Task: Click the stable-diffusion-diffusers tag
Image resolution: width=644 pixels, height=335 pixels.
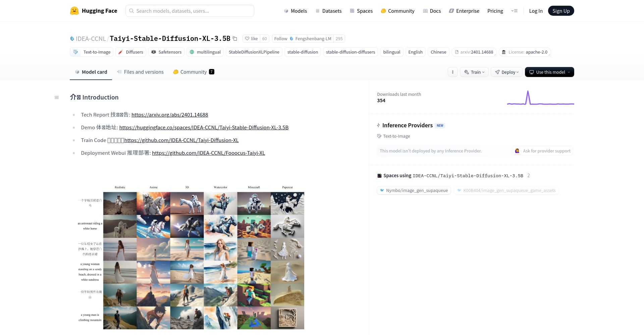Action: (x=351, y=52)
